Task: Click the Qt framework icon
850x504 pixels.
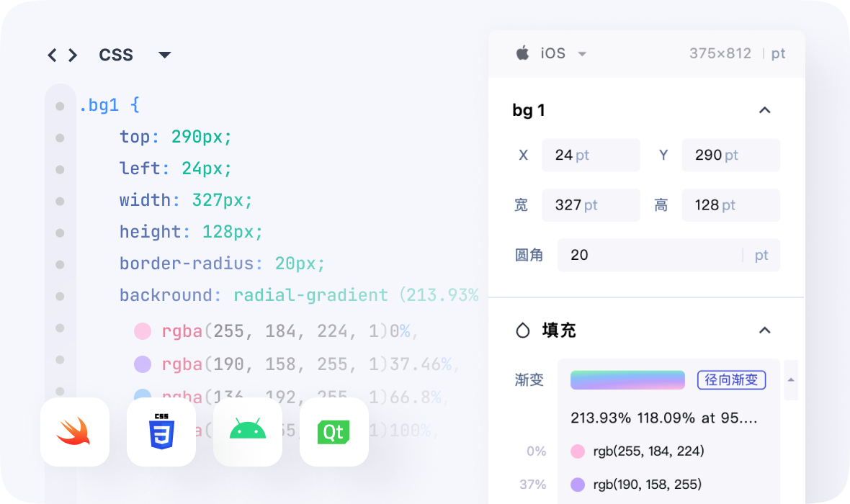Action: point(334,432)
